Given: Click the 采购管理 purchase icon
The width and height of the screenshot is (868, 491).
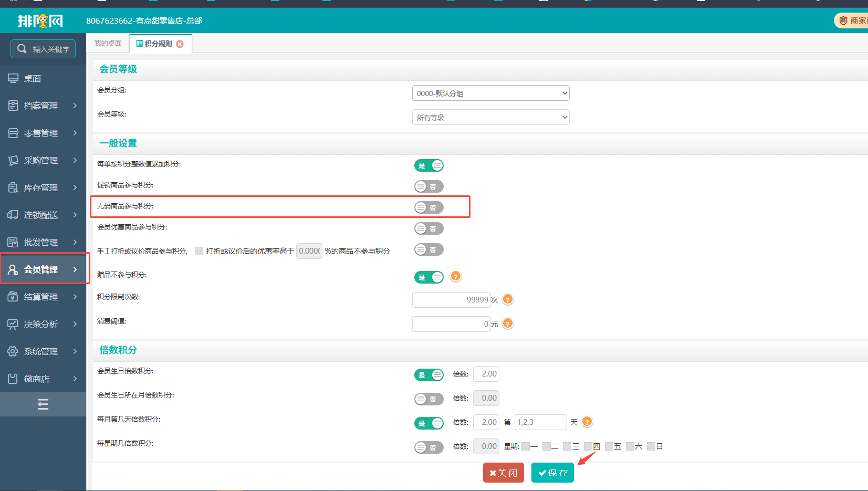Looking at the screenshot, I should [13, 160].
